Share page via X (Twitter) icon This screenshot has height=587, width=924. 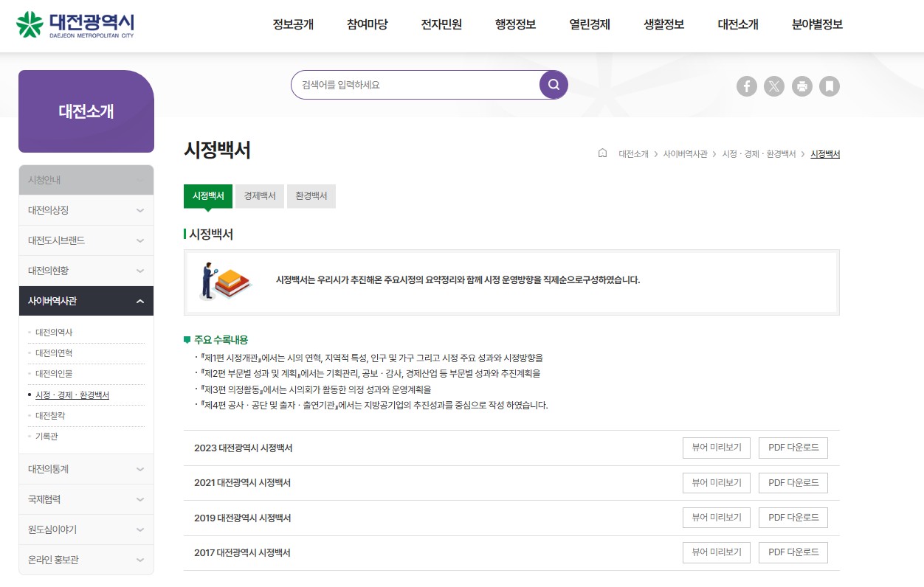[x=774, y=86]
